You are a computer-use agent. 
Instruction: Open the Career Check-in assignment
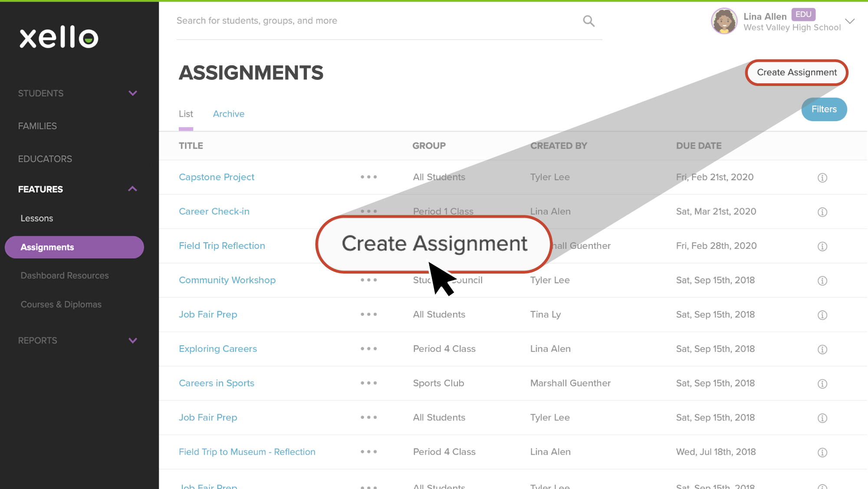(x=214, y=211)
